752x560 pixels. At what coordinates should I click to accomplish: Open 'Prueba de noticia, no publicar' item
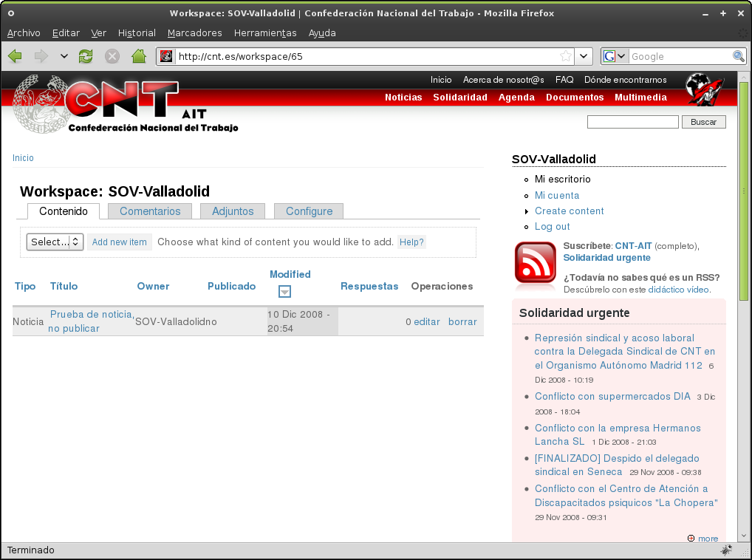click(91, 321)
